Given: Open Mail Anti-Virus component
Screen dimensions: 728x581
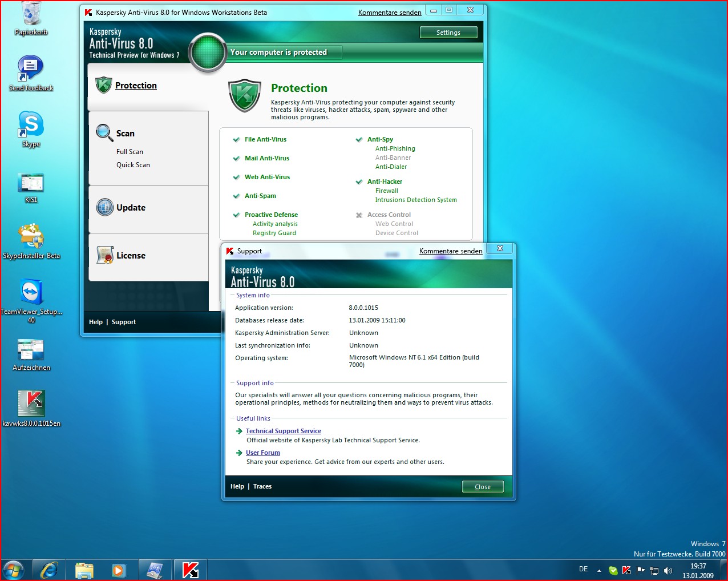Looking at the screenshot, I should 267,158.
